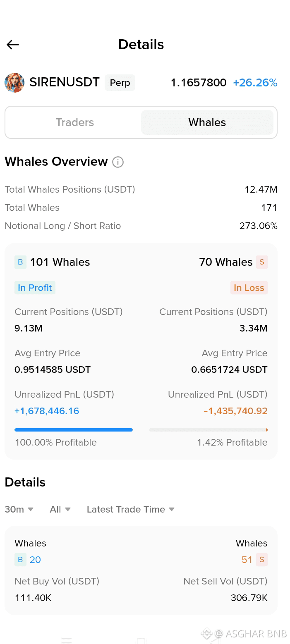Tap the back arrow icon
The height and width of the screenshot is (644, 290).
tap(13, 45)
